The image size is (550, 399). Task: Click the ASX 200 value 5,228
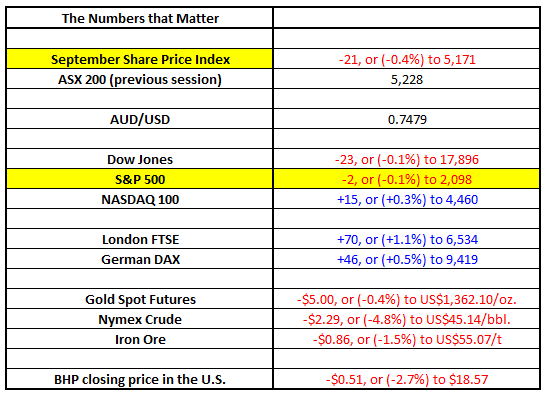tap(407, 79)
